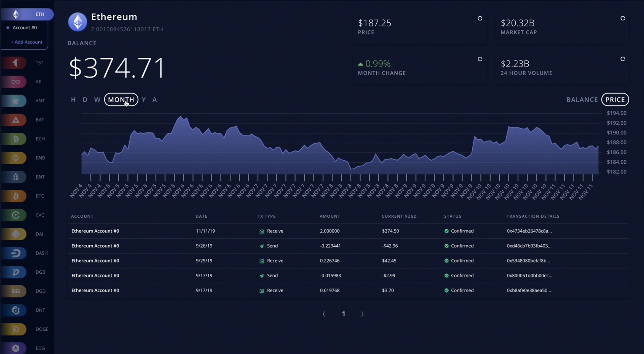Switch chart to Week range (W)

coord(97,100)
